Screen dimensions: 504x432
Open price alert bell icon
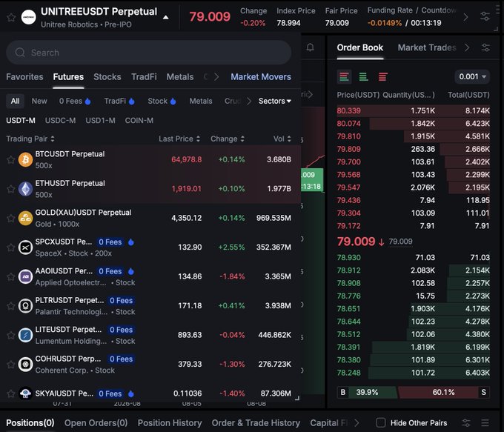pos(310,47)
